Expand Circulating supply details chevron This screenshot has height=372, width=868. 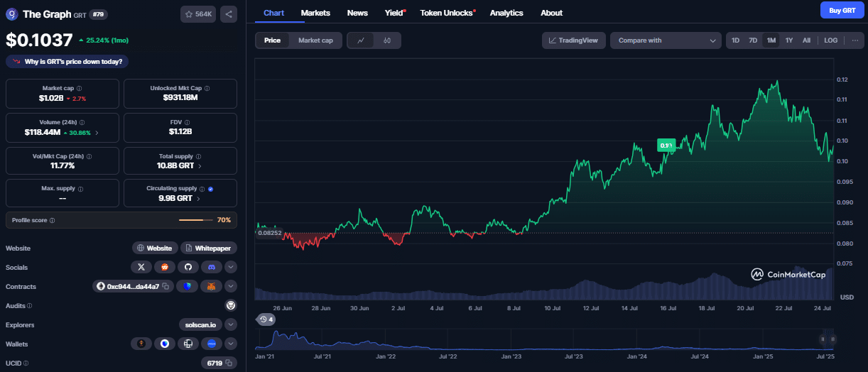(200, 199)
